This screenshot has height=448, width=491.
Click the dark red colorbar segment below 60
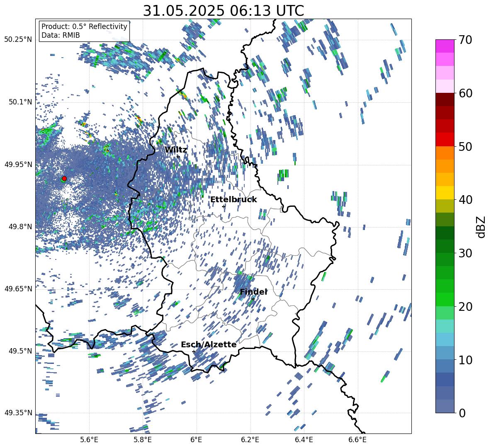point(445,99)
